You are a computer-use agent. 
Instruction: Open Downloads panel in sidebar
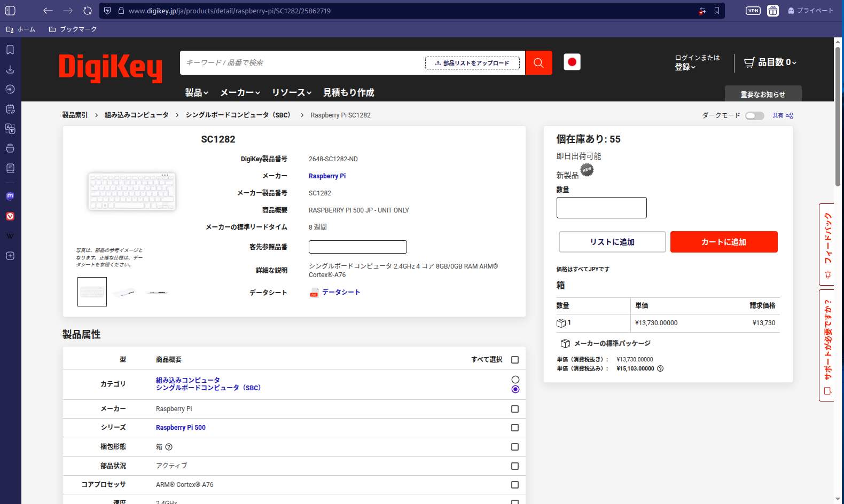(x=10, y=69)
